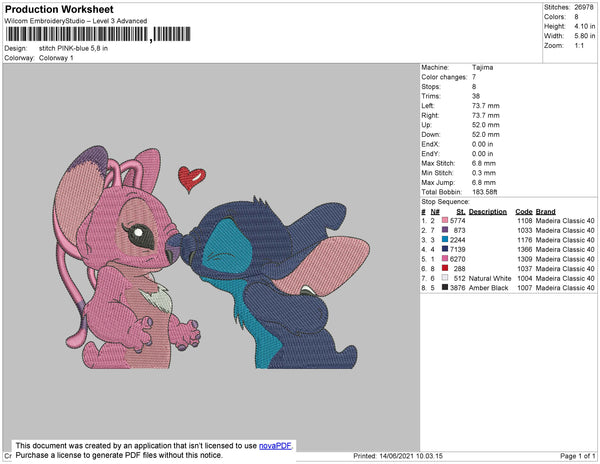Screen dimensions: 600x464
Task: Click the Stop Sequence label
Action: pyautogui.click(x=445, y=202)
